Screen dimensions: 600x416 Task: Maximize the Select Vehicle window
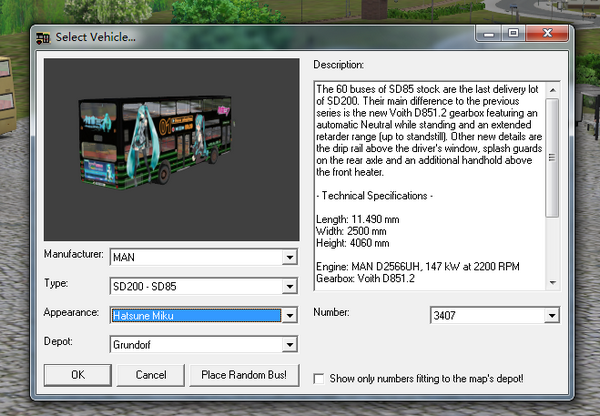(513, 34)
